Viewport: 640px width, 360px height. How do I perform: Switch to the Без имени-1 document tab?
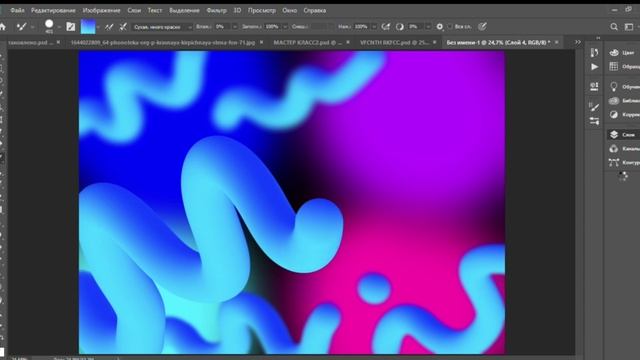[x=498, y=42]
